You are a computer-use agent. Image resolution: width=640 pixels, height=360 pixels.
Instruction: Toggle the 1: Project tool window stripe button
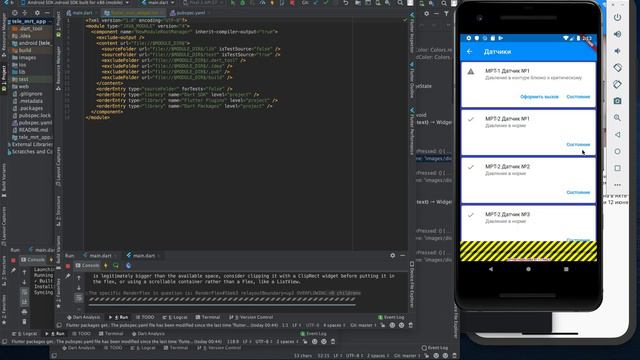pos(4,79)
